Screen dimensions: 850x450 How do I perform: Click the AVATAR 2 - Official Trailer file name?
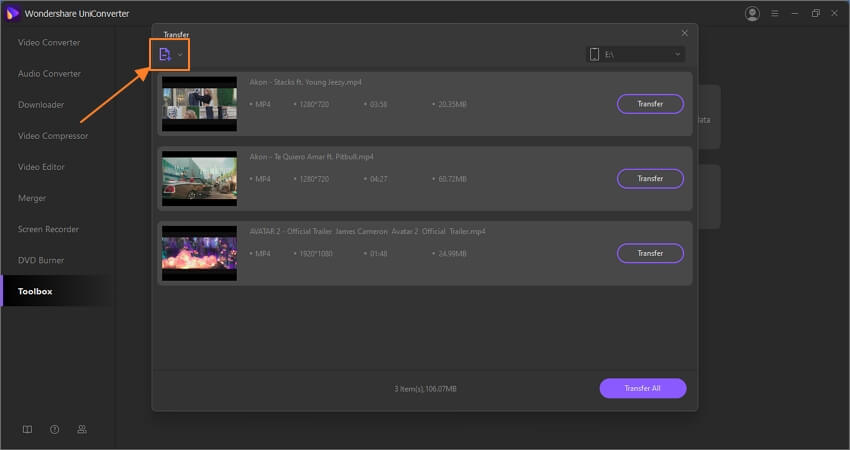[367, 232]
